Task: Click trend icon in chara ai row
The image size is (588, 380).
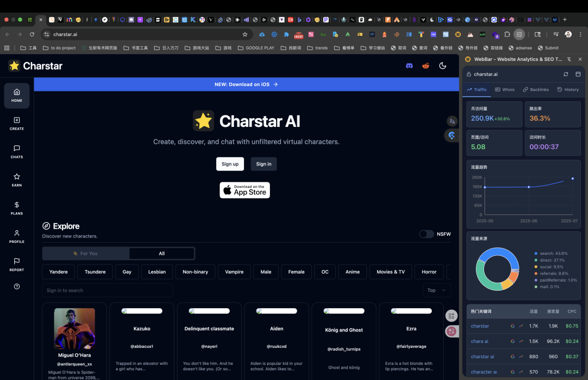Action: [521, 341]
